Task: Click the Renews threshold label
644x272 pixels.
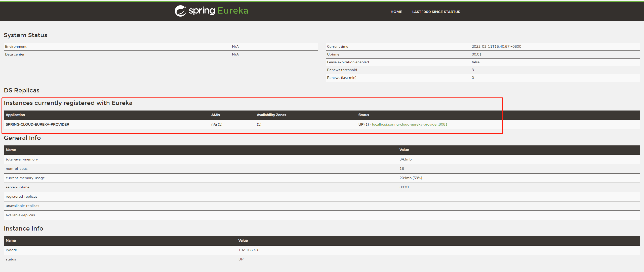Action: (342, 70)
